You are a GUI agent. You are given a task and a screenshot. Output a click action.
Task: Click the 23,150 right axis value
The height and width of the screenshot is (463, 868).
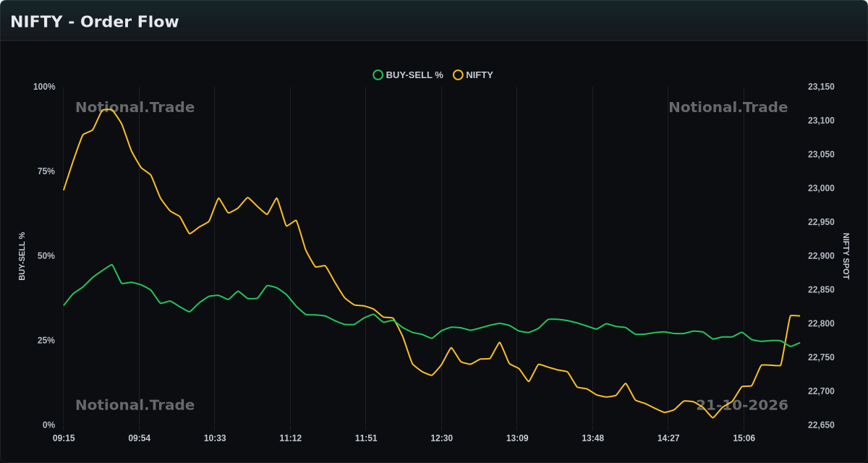(821, 87)
